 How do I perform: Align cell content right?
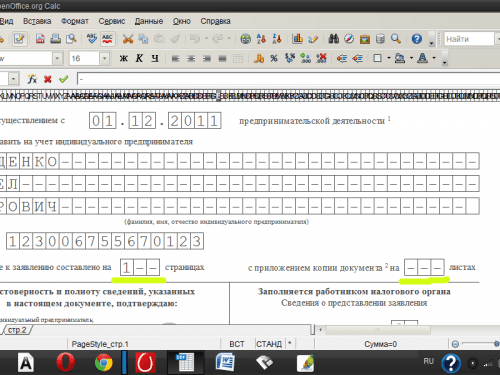coord(207,59)
